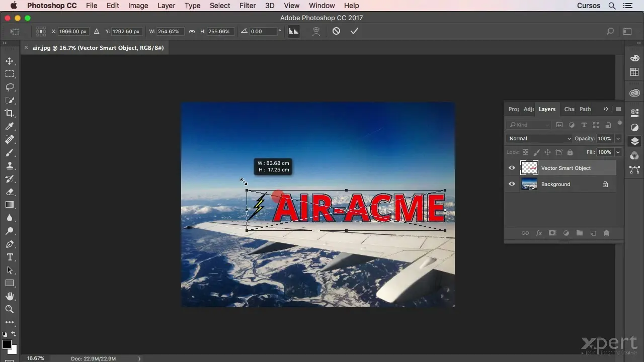Select the Path Selection tool
644x362 pixels.
tap(10, 270)
